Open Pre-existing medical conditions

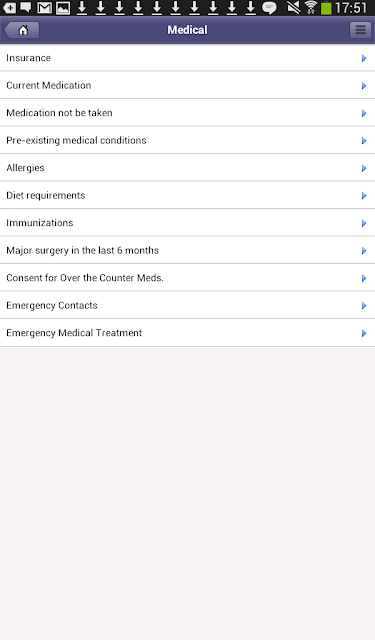click(x=187, y=140)
